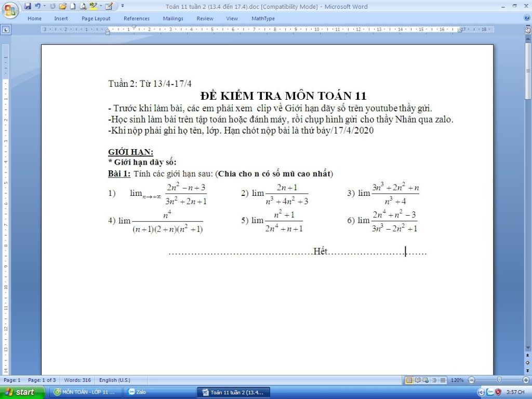Click the Save icon in Quick Access Toolbar
532x399 pixels.
pyautogui.click(x=28, y=6)
